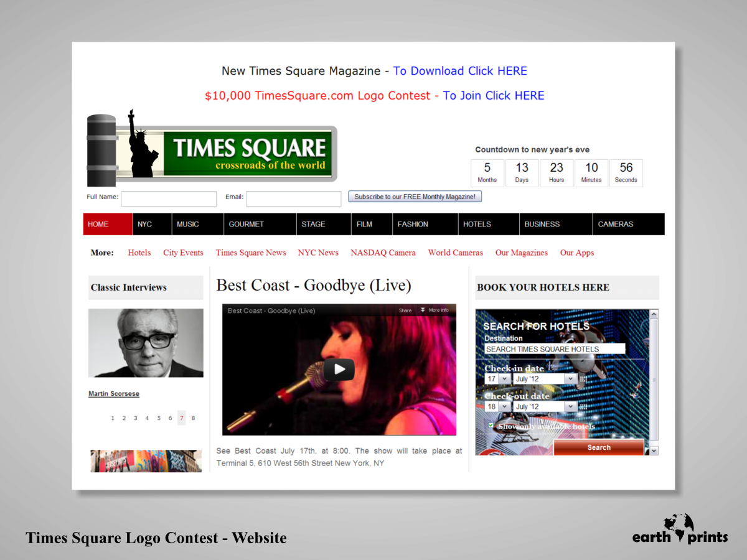Focus the Email input field

[294, 198]
